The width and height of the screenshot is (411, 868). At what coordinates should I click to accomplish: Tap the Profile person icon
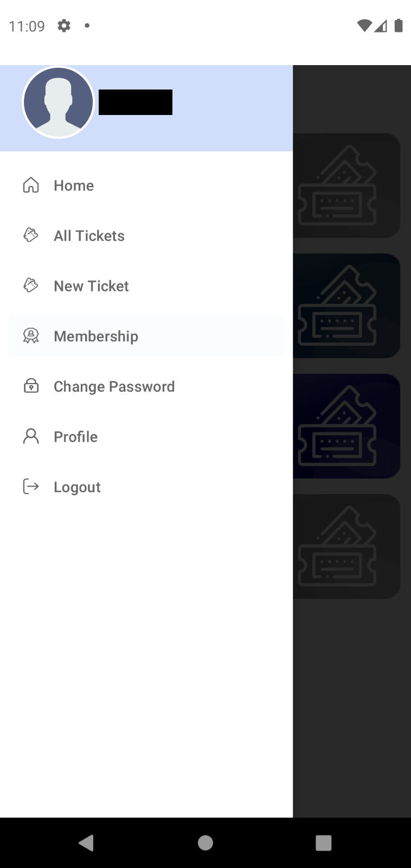tap(31, 436)
